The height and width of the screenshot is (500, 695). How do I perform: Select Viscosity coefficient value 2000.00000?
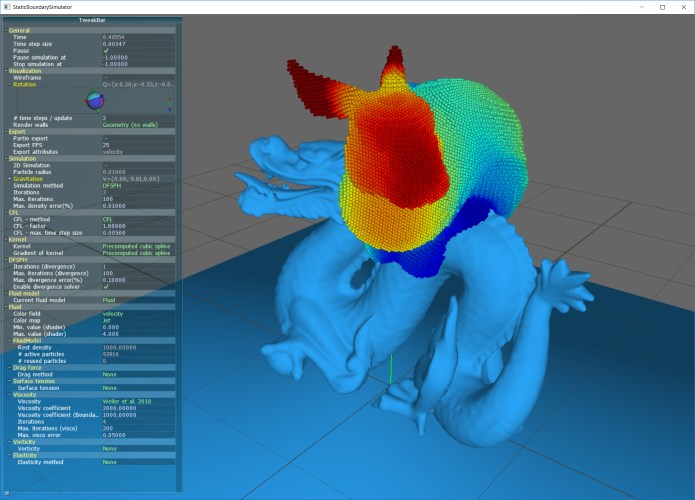139,408
